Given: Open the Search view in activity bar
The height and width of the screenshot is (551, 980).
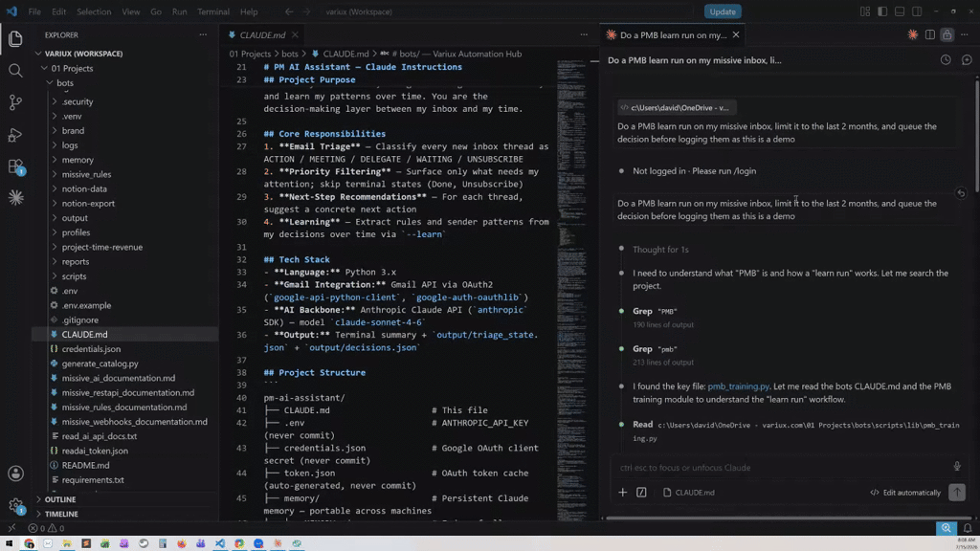Looking at the screenshot, I should click(x=15, y=70).
